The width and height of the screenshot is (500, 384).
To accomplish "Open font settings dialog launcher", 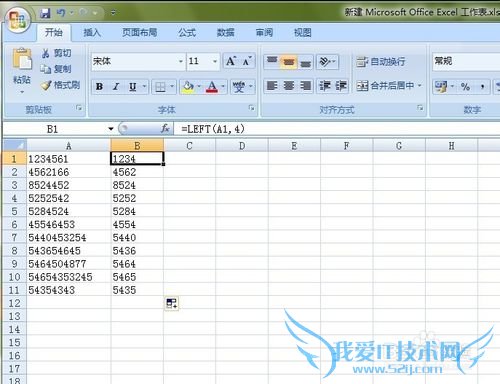I will pyautogui.click(x=252, y=108).
